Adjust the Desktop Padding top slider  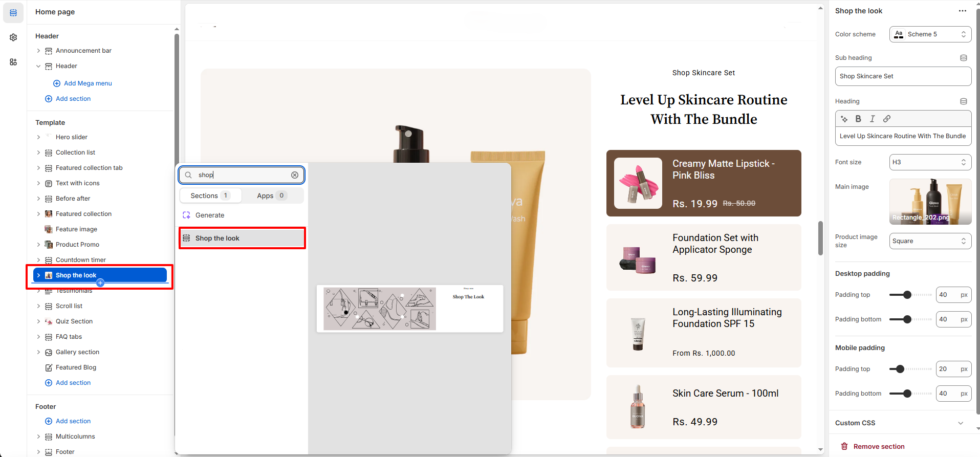907,295
